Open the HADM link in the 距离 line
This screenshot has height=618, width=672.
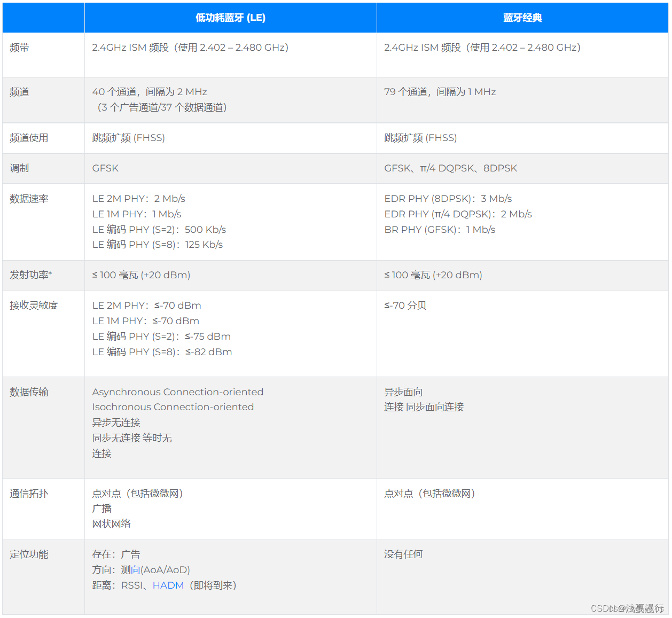tap(168, 585)
